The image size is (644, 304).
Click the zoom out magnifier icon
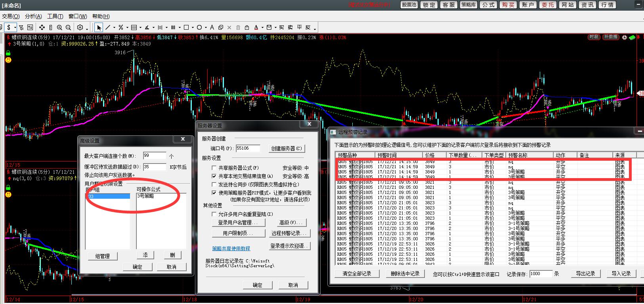click(68, 27)
